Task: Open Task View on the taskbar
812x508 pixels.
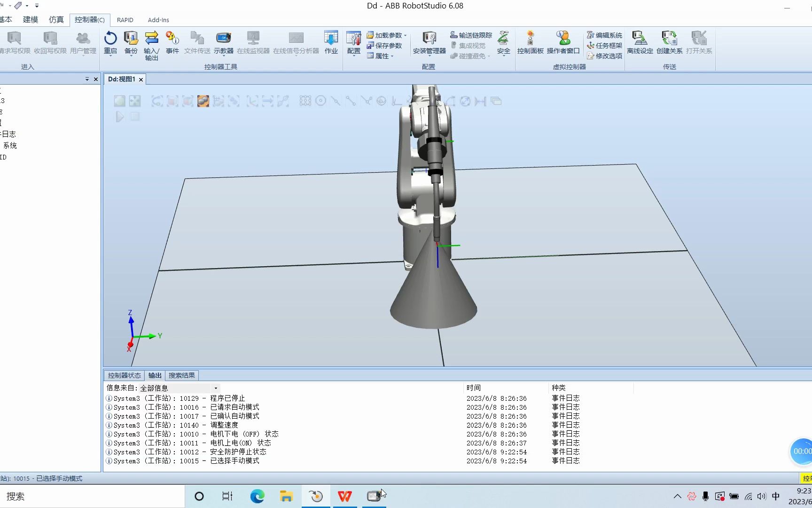Action: coord(227,496)
